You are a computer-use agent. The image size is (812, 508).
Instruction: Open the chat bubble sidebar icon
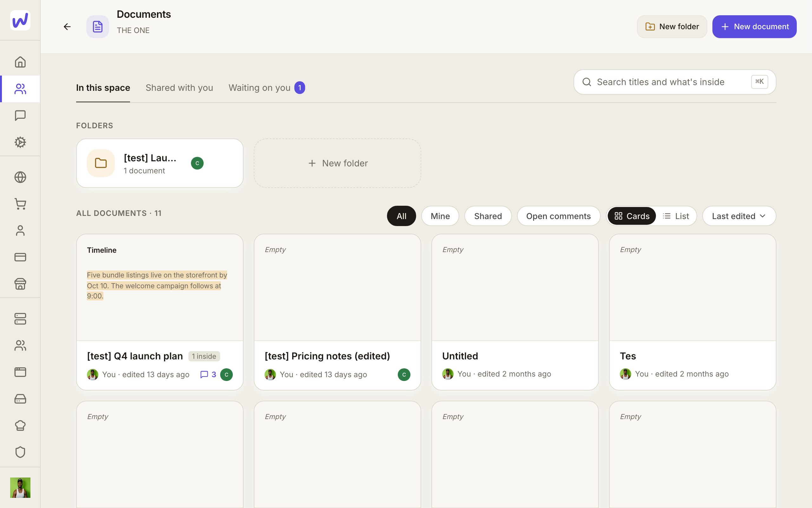(20, 116)
